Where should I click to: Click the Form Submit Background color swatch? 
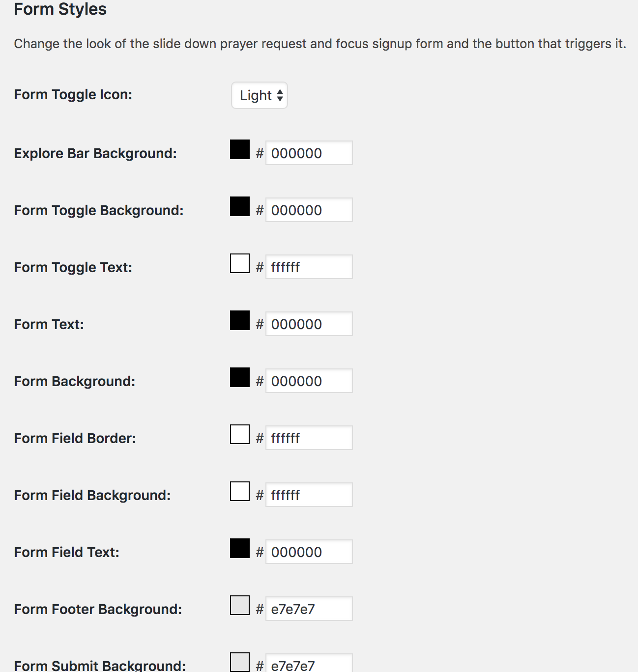240,662
